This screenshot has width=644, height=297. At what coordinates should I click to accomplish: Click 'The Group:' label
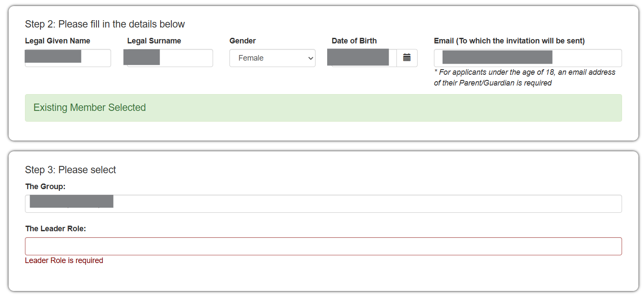(x=45, y=187)
